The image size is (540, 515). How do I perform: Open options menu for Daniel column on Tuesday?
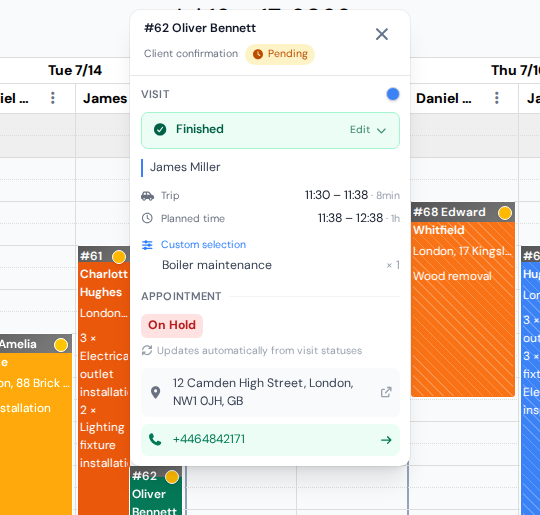click(x=53, y=98)
